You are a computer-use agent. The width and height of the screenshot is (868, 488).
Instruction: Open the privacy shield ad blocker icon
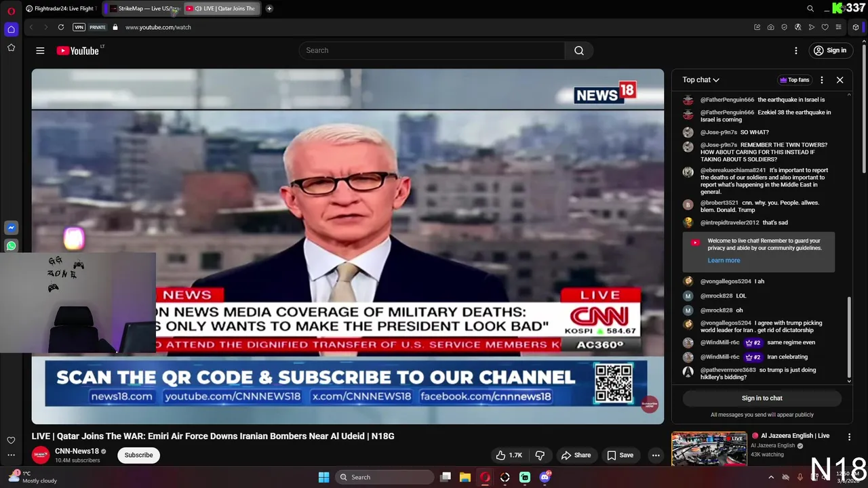point(785,27)
